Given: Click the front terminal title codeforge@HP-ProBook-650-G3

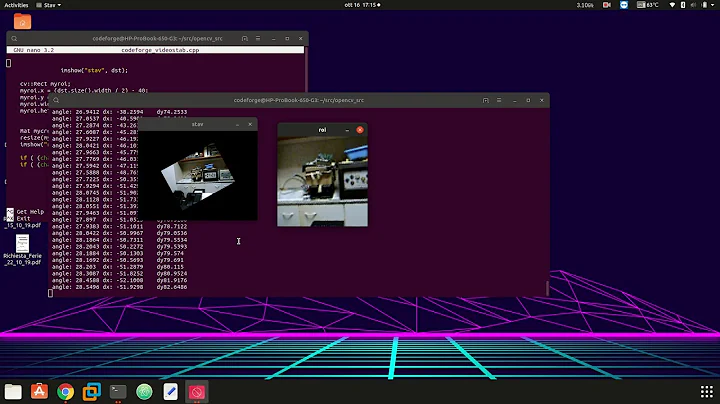Looking at the screenshot, I should (x=298, y=100).
